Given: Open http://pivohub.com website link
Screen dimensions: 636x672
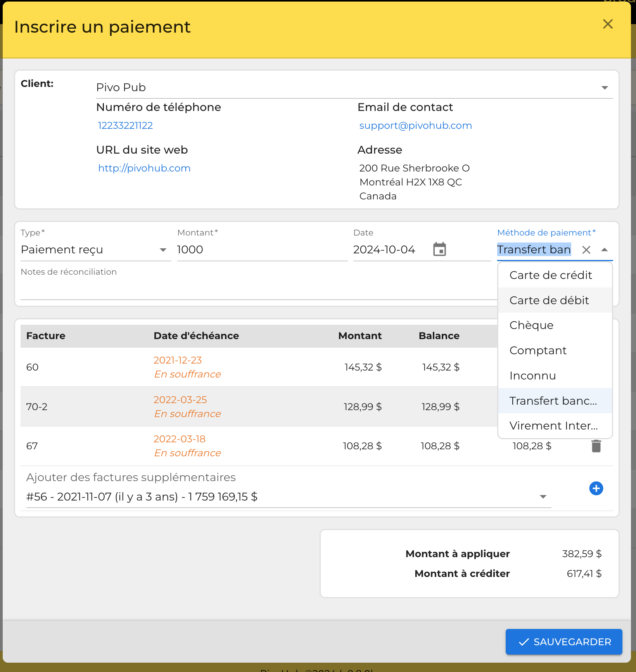Looking at the screenshot, I should (144, 168).
